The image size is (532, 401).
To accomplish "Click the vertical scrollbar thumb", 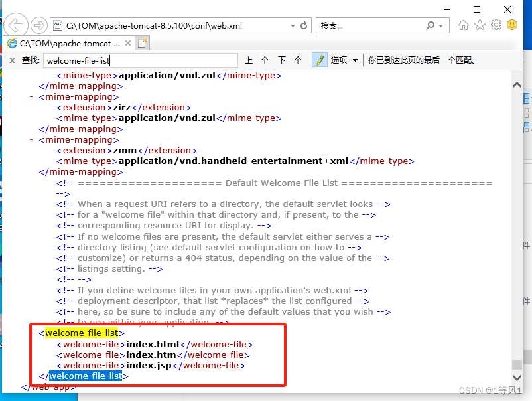I will point(517,364).
